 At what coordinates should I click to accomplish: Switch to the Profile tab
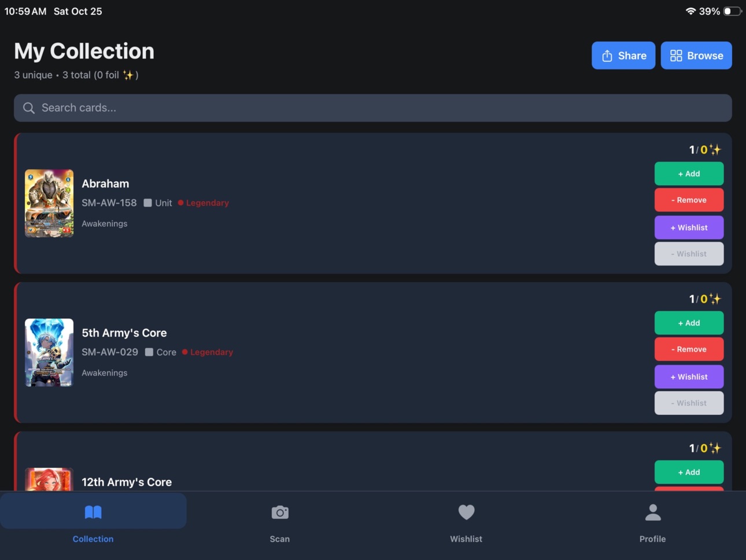(x=652, y=524)
